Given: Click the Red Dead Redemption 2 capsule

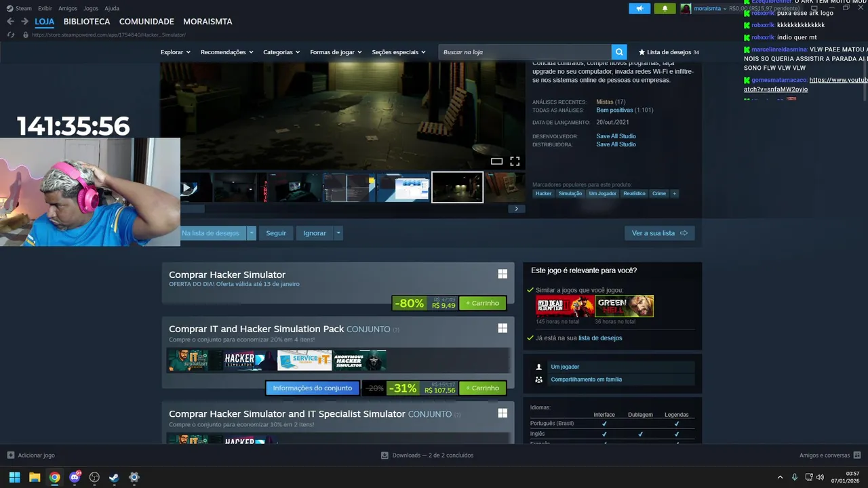Looking at the screenshot, I should click(565, 306).
